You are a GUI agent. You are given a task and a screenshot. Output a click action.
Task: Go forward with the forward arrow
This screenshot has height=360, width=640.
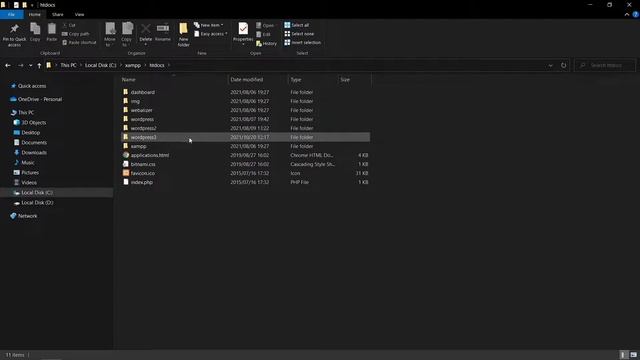coord(20,65)
